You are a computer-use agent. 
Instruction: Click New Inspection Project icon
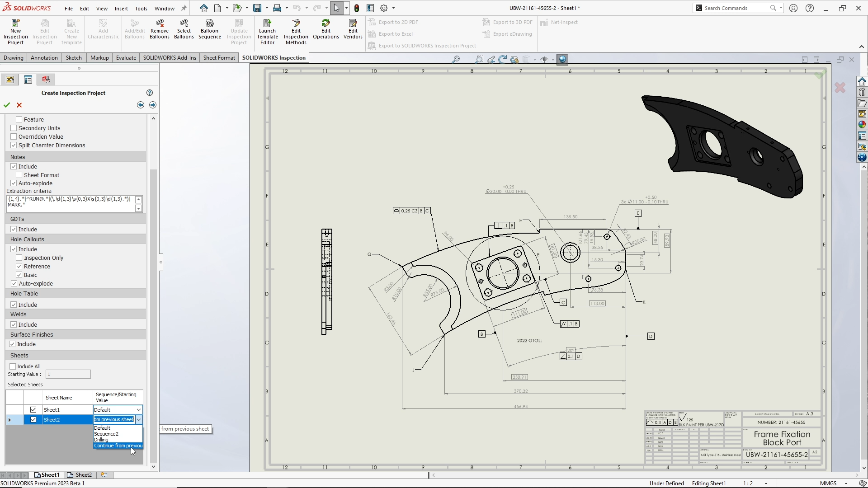15,32
